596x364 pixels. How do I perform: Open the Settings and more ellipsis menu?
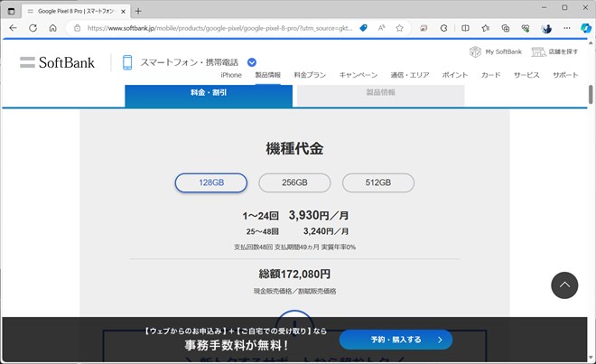[567, 28]
